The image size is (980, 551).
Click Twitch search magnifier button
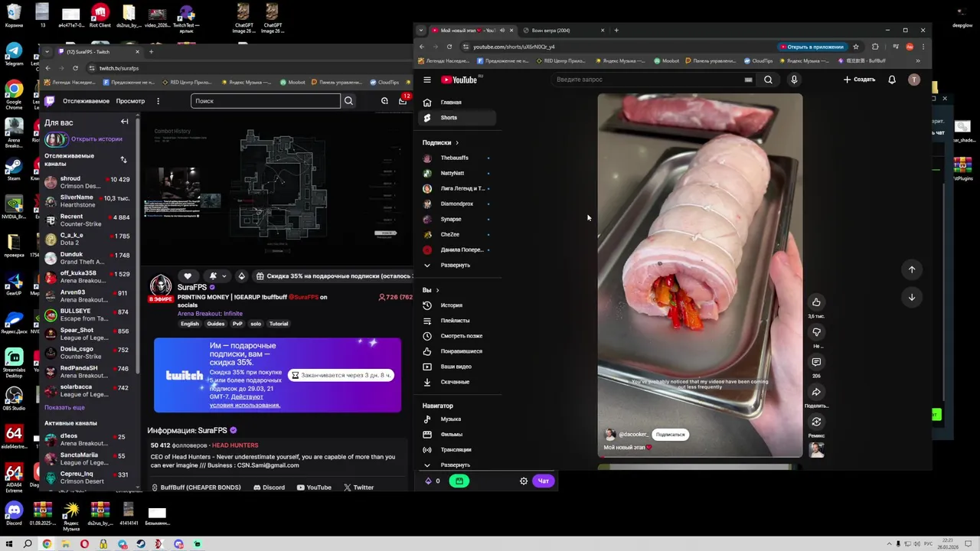pyautogui.click(x=348, y=101)
